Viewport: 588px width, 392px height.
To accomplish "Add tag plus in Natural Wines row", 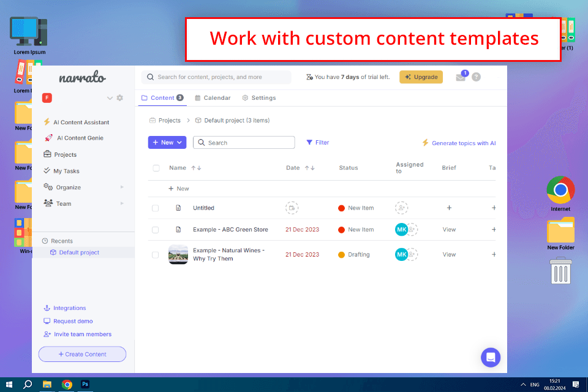I will [x=494, y=255].
